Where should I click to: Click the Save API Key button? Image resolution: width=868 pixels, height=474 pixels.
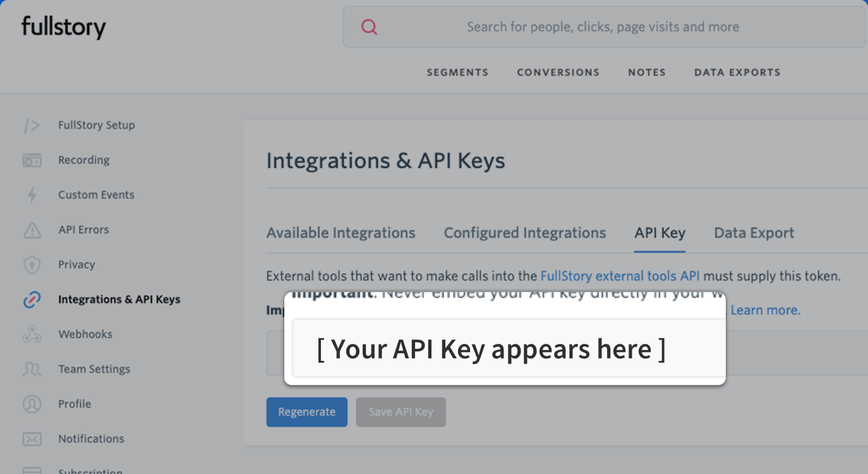click(401, 412)
